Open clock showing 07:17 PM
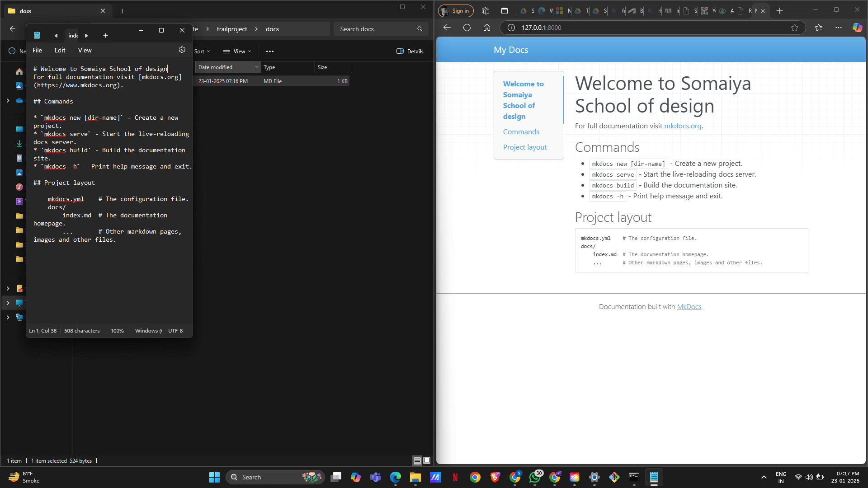Image resolution: width=868 pixels, height=488 pixels. tap(845, 477)
